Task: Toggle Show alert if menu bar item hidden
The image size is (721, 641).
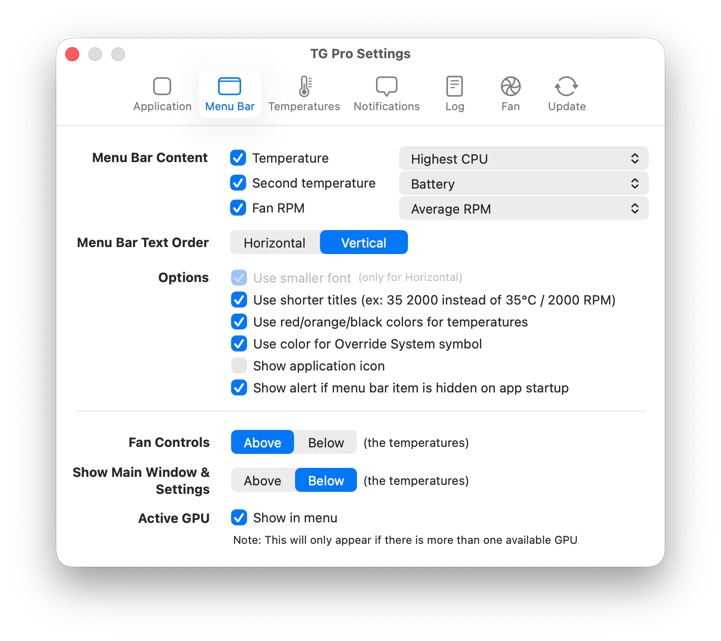Action: pos(239,388)
